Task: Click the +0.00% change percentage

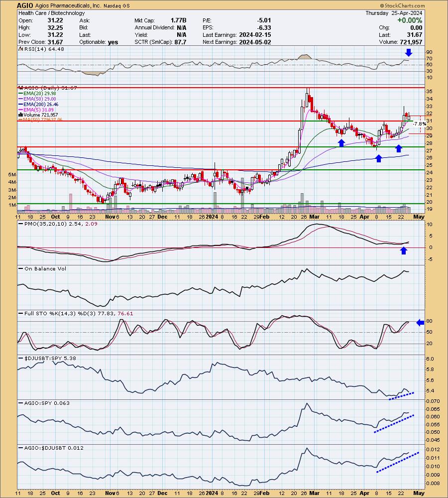Action: point(410,20)
